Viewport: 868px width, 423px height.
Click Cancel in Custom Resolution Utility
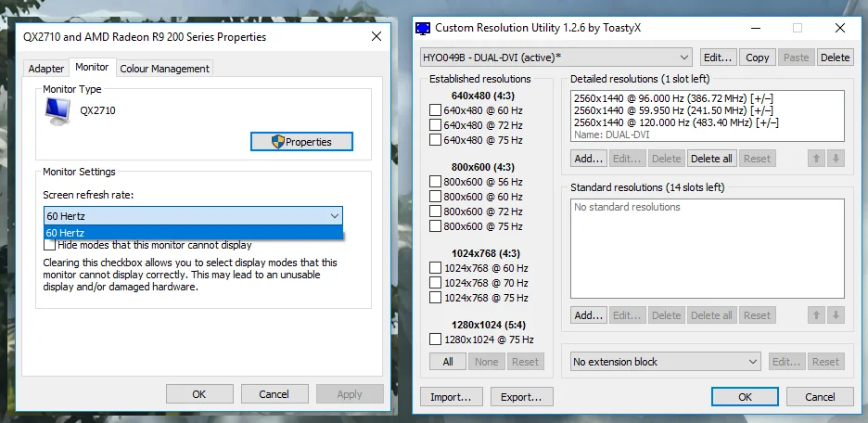tap(820, 397)
